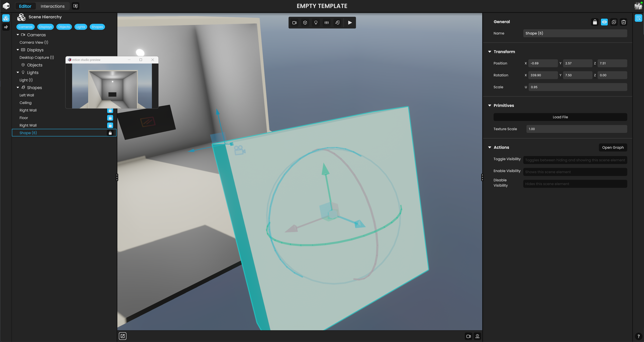Collapse the Transform section
Screen dimensions: 644x342
(490, 52)
